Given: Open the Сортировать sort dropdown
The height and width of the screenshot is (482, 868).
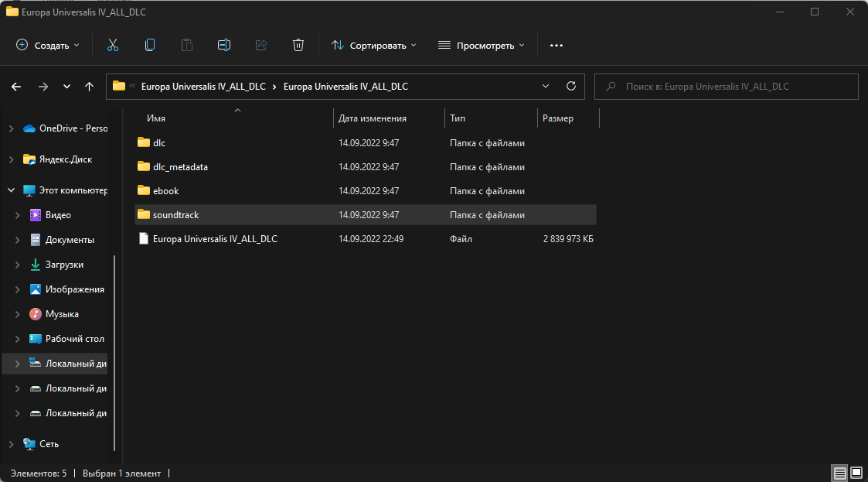Looking at the screenshot, I should (x=373, y=46).
